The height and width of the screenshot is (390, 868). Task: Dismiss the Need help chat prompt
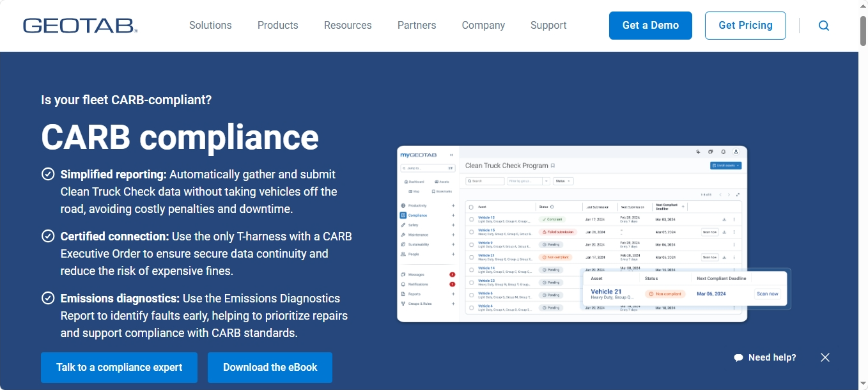point(825,357)
